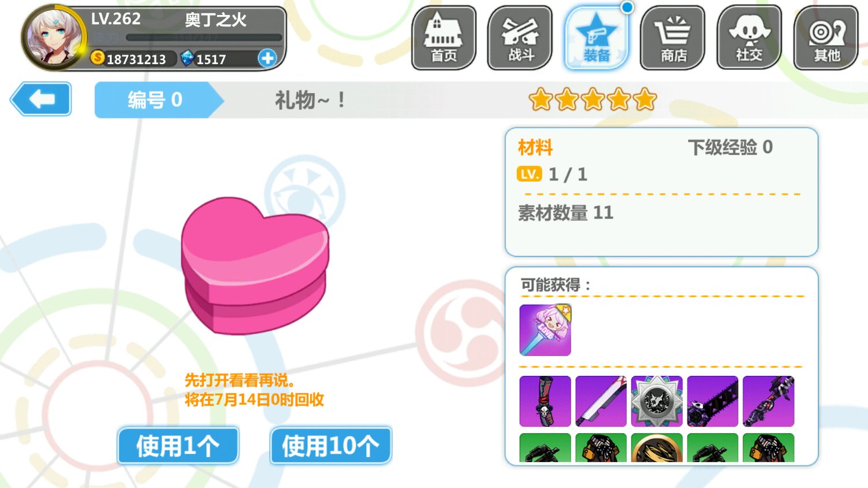This screenshot has width=868, height=488.
Task: Click the 使用10个 button
Action: point(330,446)
